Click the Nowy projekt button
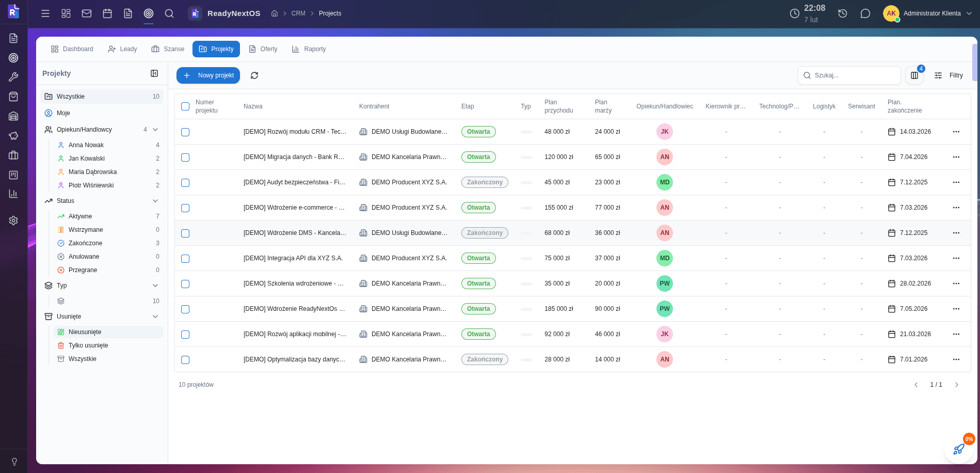Screen dimensions: 980x473 coord(208,75)
